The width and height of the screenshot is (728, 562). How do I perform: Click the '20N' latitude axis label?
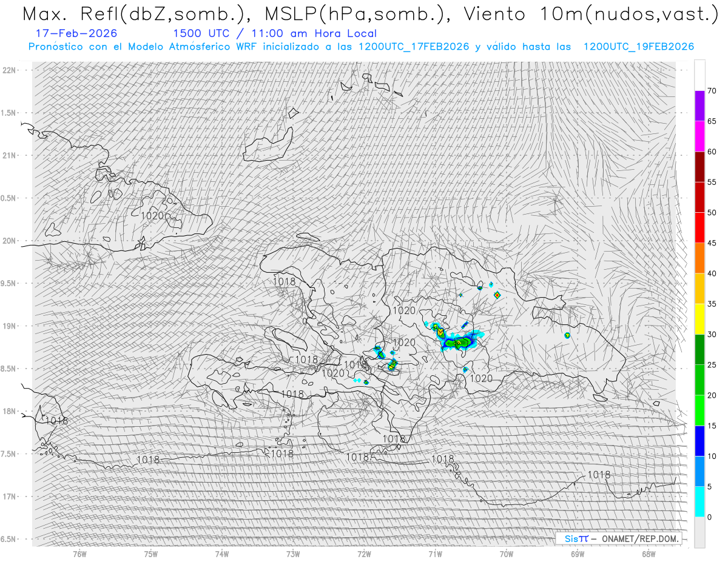tap(10, 241)
